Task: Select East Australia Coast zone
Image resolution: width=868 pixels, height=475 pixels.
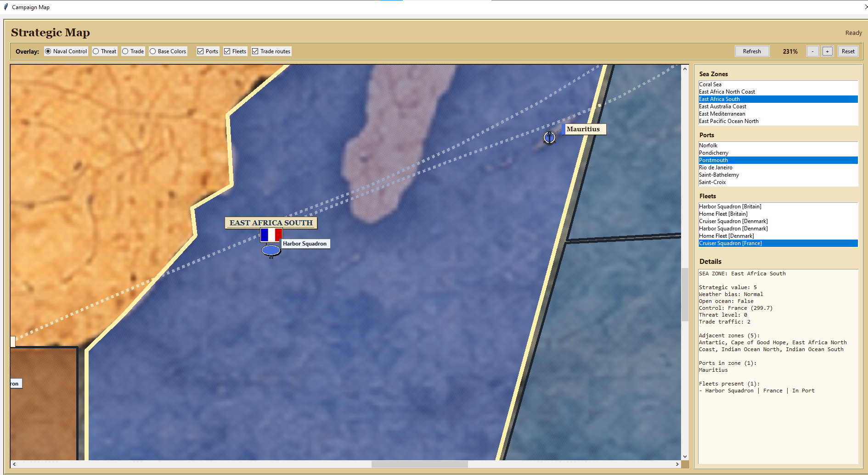Action: (778, 106)
